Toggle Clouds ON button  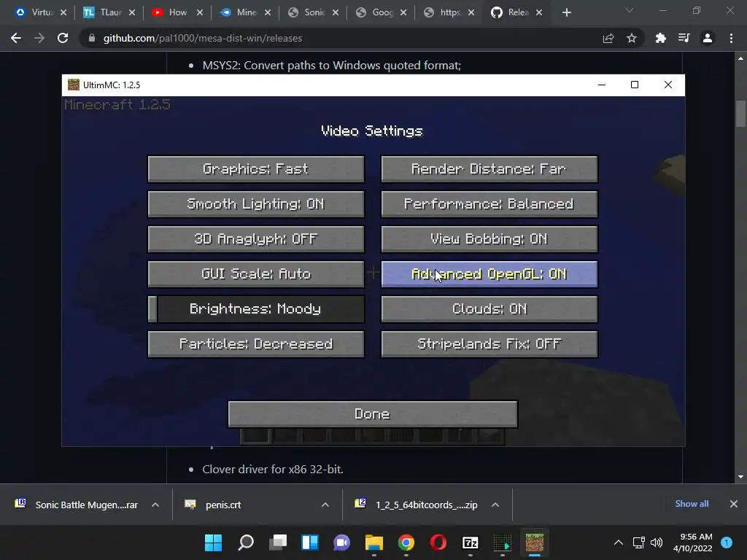coord(489,308)
